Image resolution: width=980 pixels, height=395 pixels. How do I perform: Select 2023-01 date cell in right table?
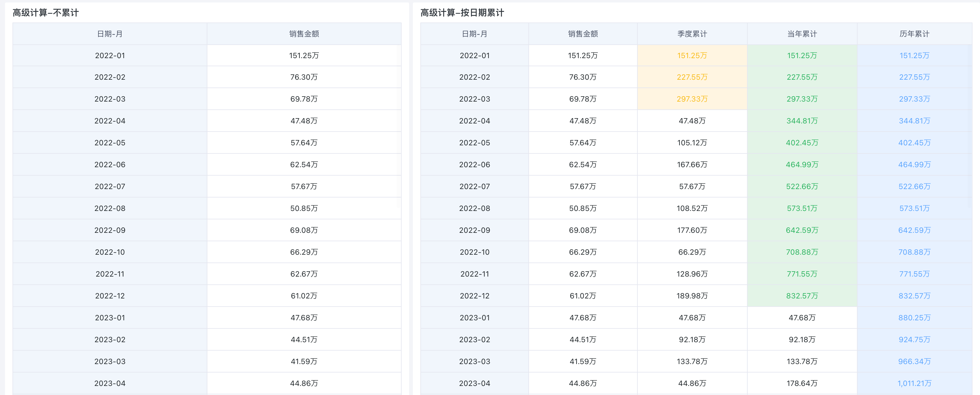474,317
